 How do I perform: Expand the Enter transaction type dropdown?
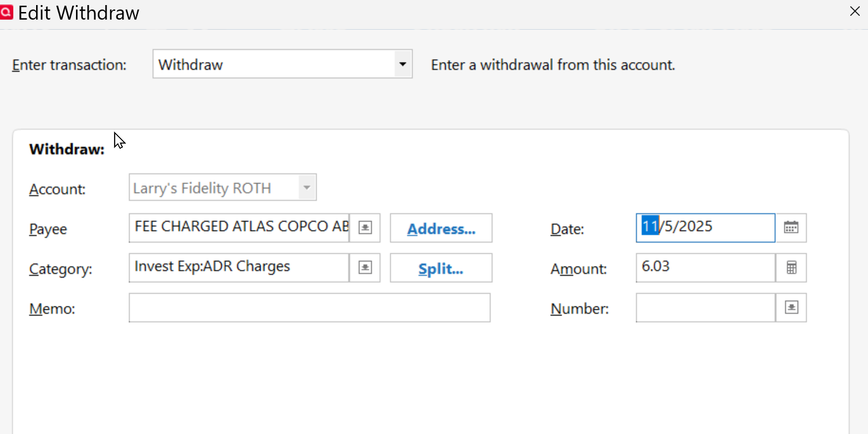coord(403,65)
